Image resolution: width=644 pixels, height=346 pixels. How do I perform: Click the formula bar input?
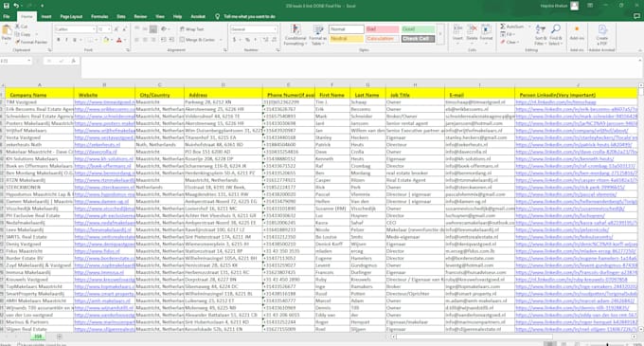point(361,67)
